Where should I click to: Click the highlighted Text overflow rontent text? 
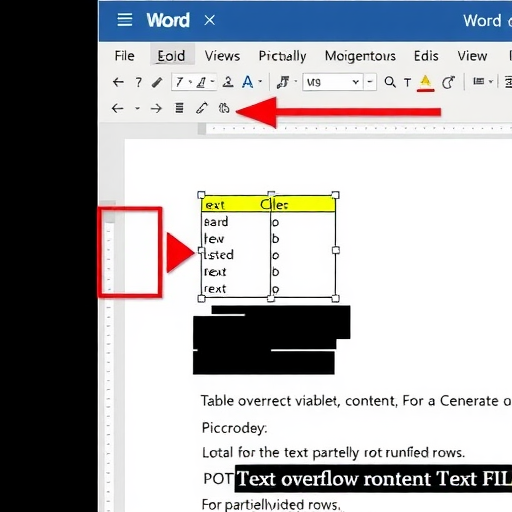[x=373, y=479]
